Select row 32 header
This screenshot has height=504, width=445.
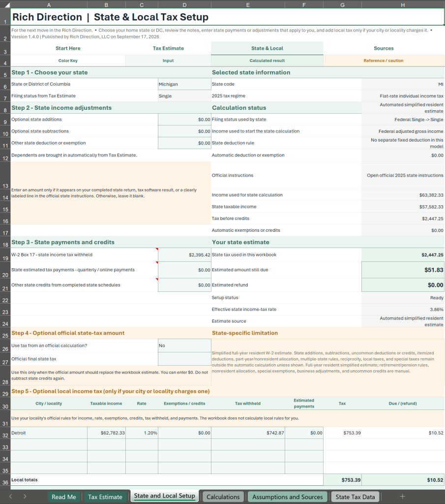pyautogui.click(x=5, y=433)
